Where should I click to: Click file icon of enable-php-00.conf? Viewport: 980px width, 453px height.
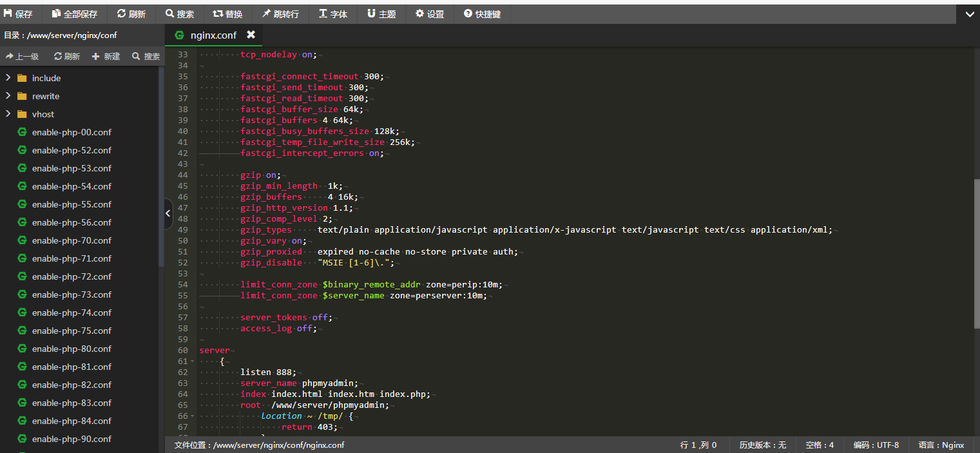pos(22,132)
